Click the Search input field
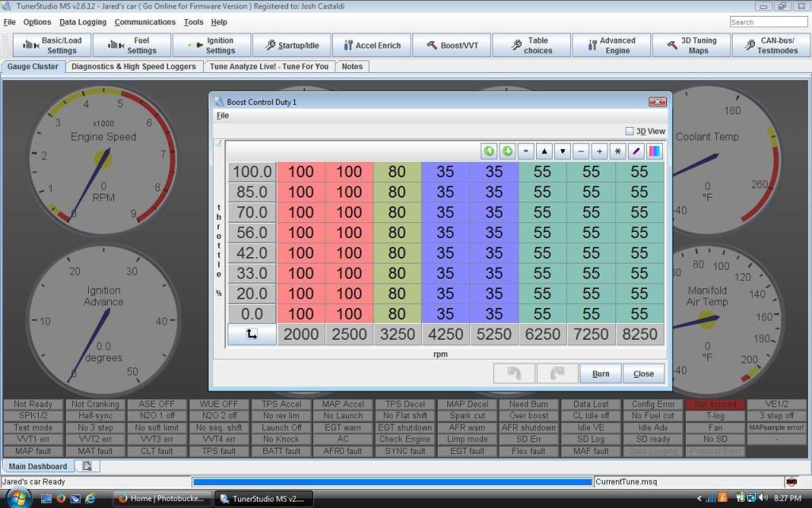This screenshot has height=508, width=812. pos(768,22)
